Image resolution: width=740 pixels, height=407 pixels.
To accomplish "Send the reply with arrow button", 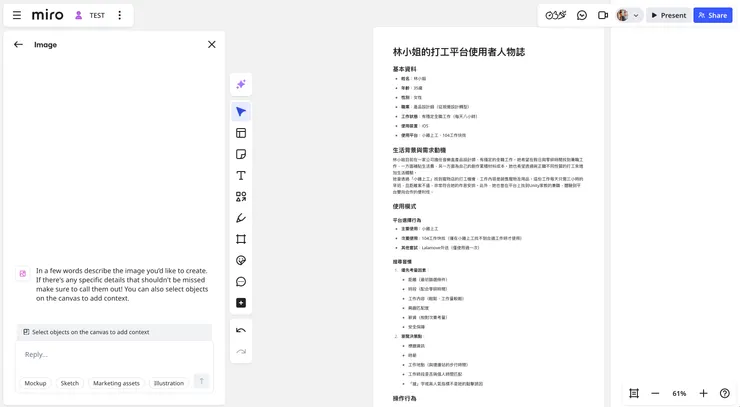I will 201,381.
